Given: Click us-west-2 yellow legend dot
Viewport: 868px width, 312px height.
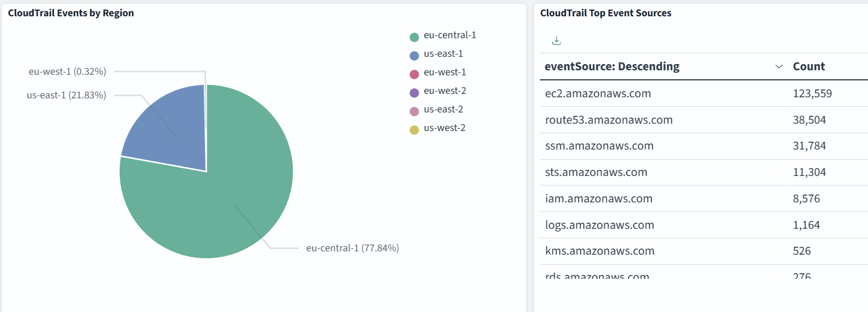Looking at the screenshot, I should point(415,130).
